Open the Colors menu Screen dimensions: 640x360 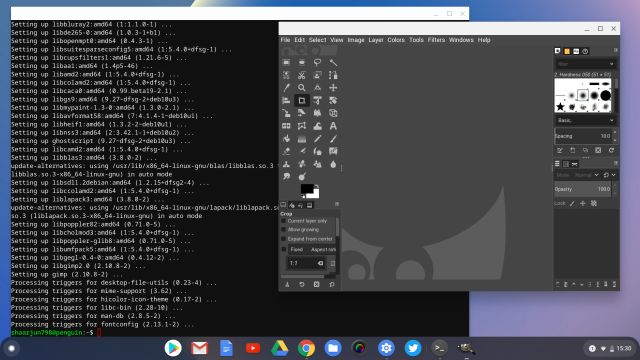pos(396,40)
